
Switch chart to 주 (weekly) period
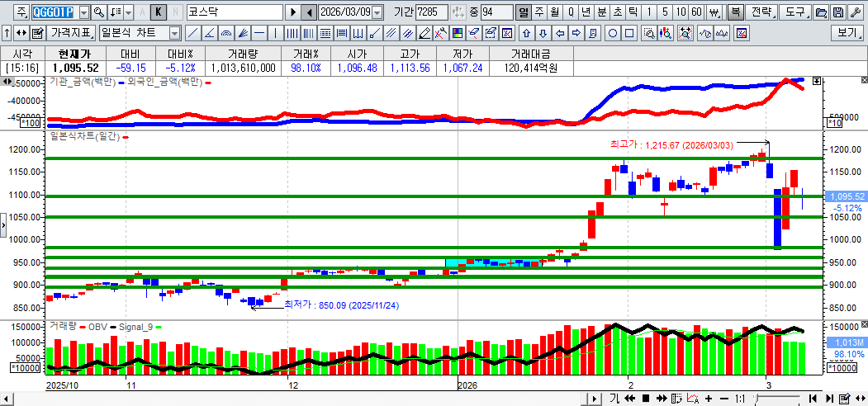click(539, 12)
